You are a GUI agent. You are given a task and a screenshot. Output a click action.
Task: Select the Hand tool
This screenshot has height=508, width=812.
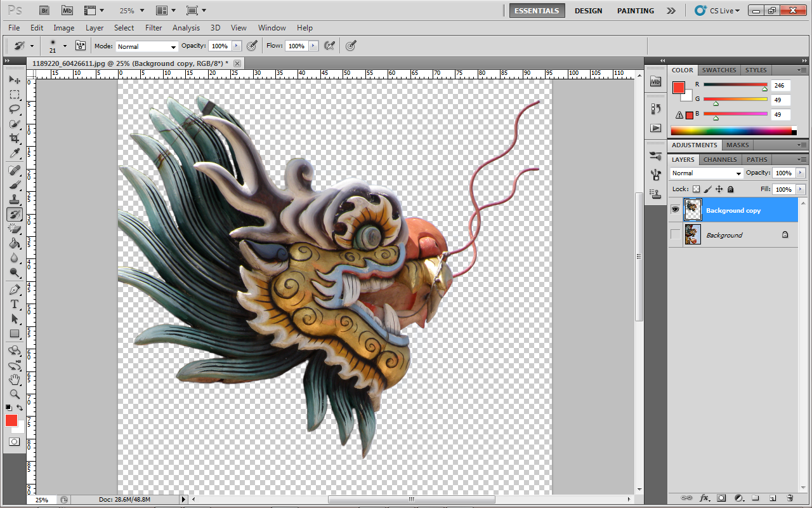click(x=15, y=380)
